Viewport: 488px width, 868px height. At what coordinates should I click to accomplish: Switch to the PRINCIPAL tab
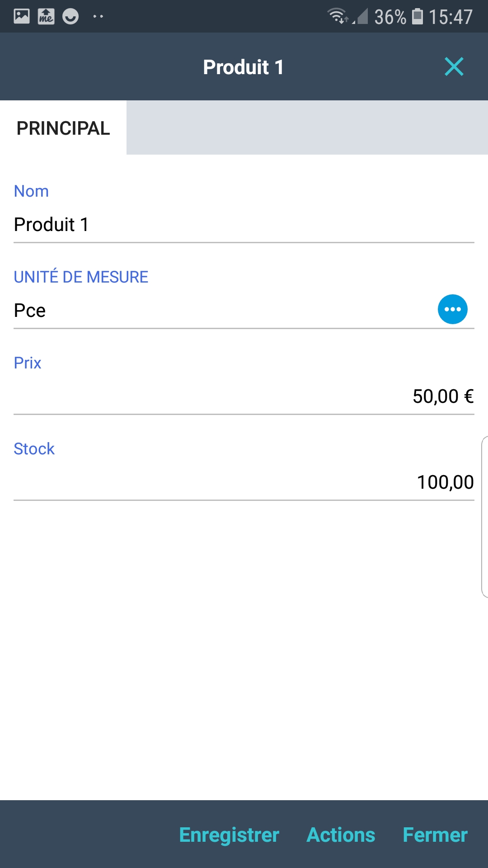point(63,128)
